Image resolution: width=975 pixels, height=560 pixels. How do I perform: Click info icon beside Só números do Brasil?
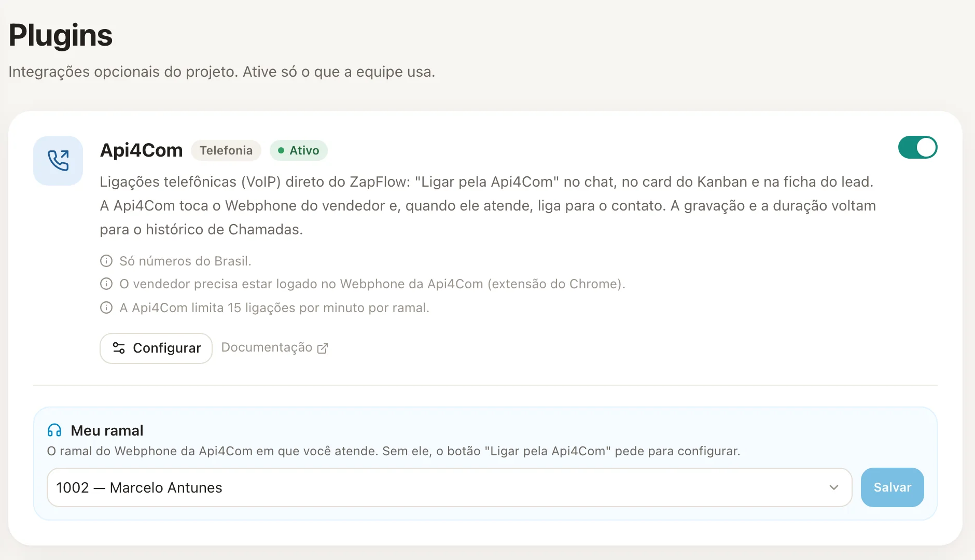(x=106, y=261)
